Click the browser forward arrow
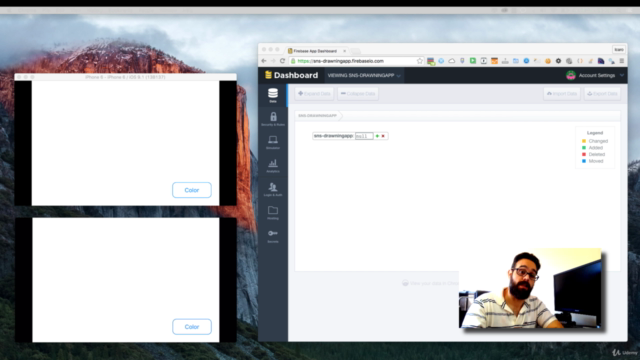640x360 pixels. click(273, 61)
